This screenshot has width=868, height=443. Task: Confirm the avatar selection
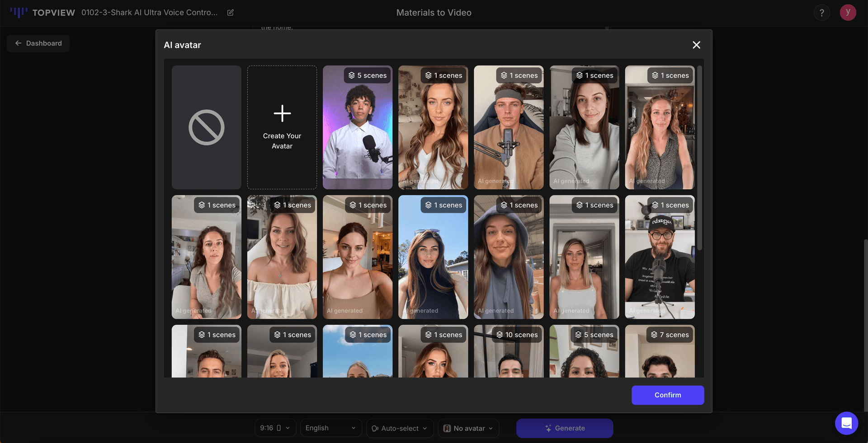click(x=667, y=395)
